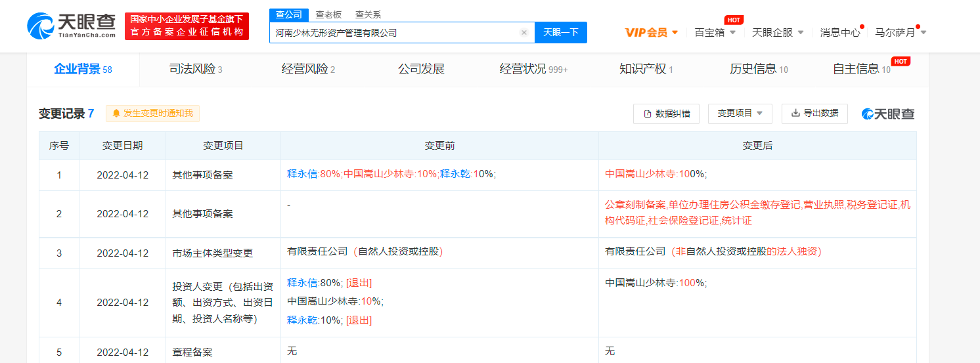Open the 天眼企服 dropdown
The width and height of the screenshot is (980, 363).
tap(778, 32)
